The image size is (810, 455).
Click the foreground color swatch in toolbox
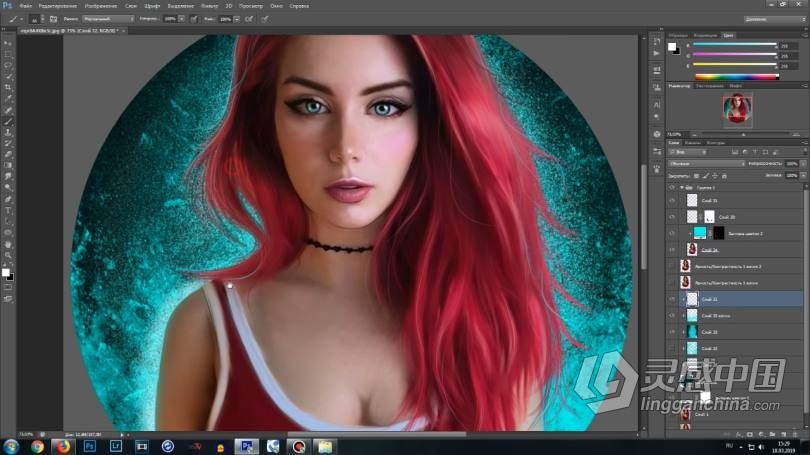pyautogui.click(x=5, y=273)
